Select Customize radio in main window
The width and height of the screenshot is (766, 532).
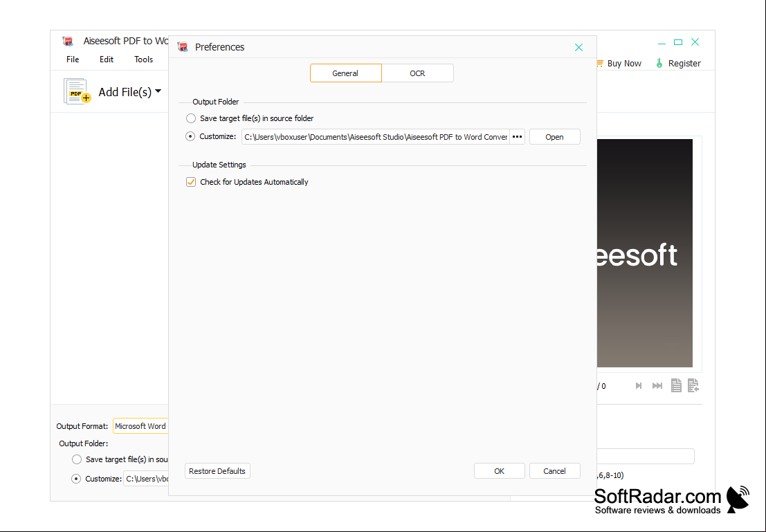[76, 479]
